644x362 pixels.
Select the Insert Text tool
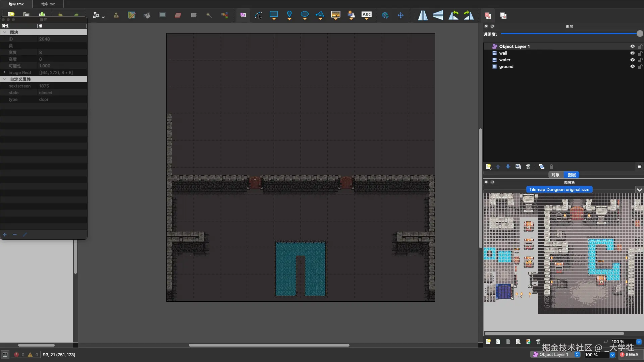tap(366, 15)
